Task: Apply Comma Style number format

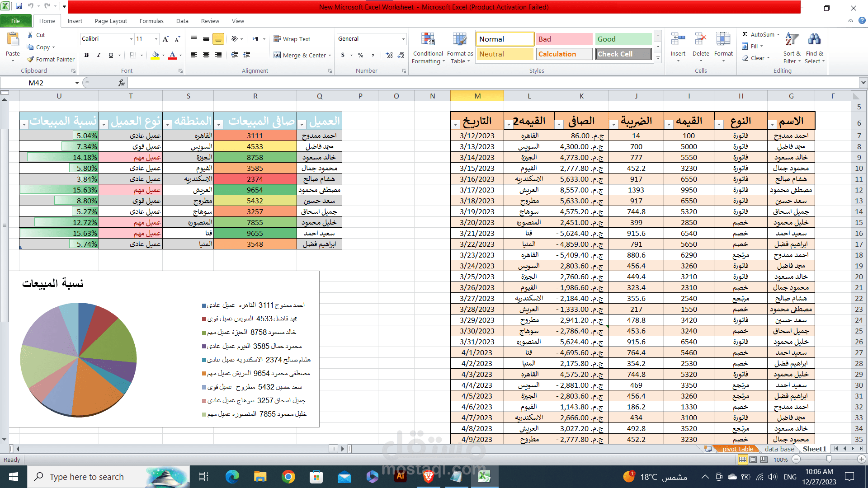Action: coord(373,55)
